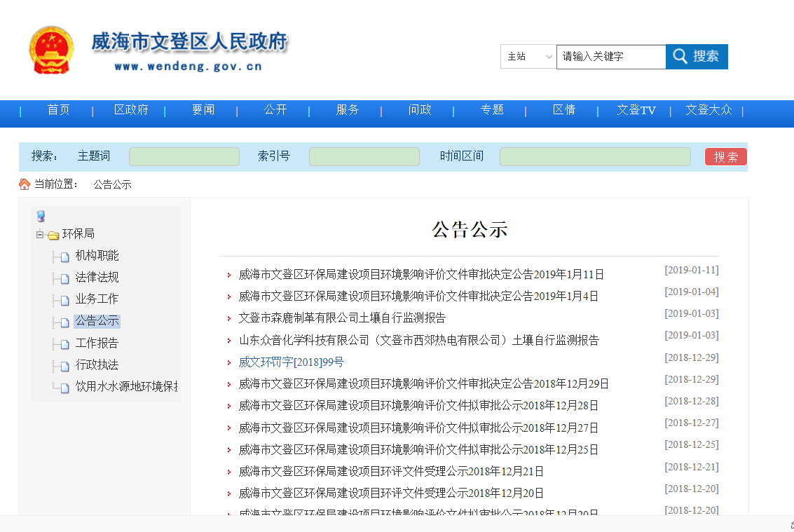Click the computer root icon in tree

coord(41,216)
